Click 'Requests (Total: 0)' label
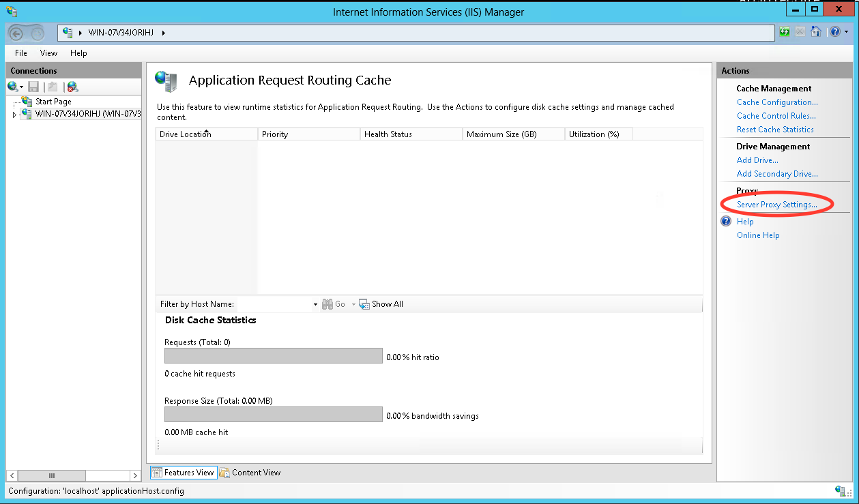This screenshot has height=504, width=859. pyautogui.click(x=198, y=342)
